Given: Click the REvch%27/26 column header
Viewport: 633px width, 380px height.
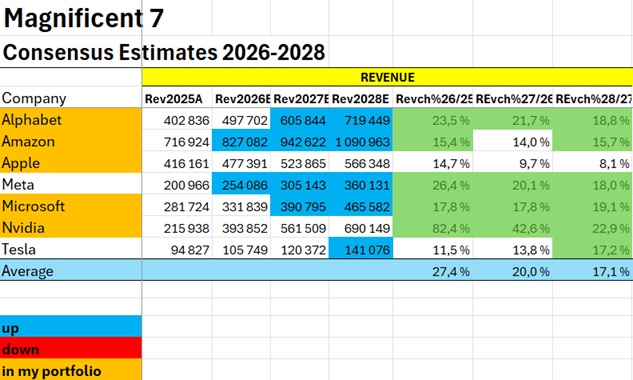Looking at the screenshot, I should point(513,99).
